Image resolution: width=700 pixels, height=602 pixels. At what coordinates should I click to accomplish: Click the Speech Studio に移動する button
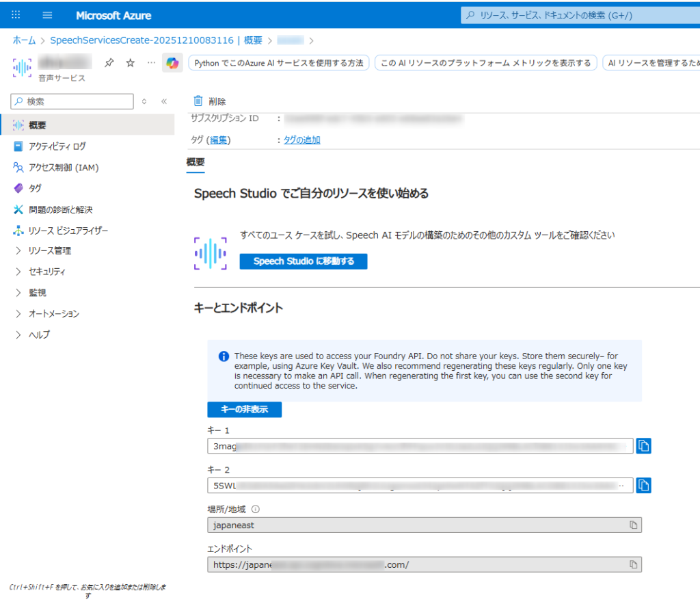pyautogui.click(x=303, y=261)
